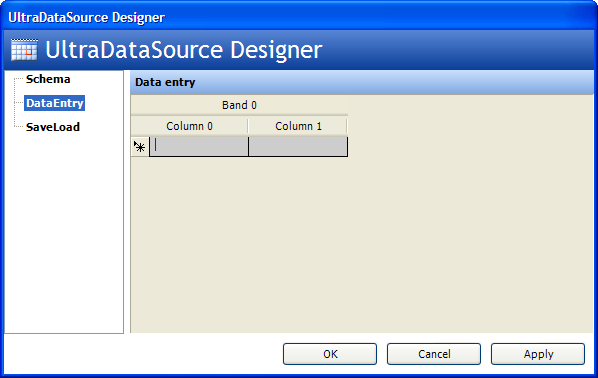598x378 pixels.
Task: Click the UltraDataSource Designer calendar icon
Action: [x=24, y=50]
